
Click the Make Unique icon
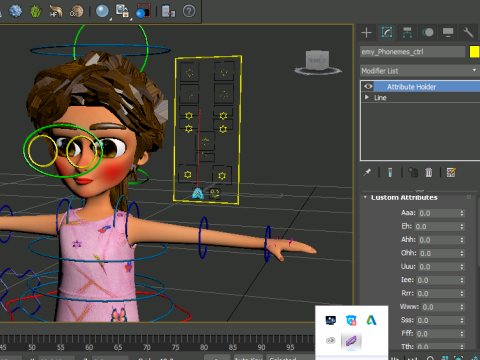tap(413, 172)
